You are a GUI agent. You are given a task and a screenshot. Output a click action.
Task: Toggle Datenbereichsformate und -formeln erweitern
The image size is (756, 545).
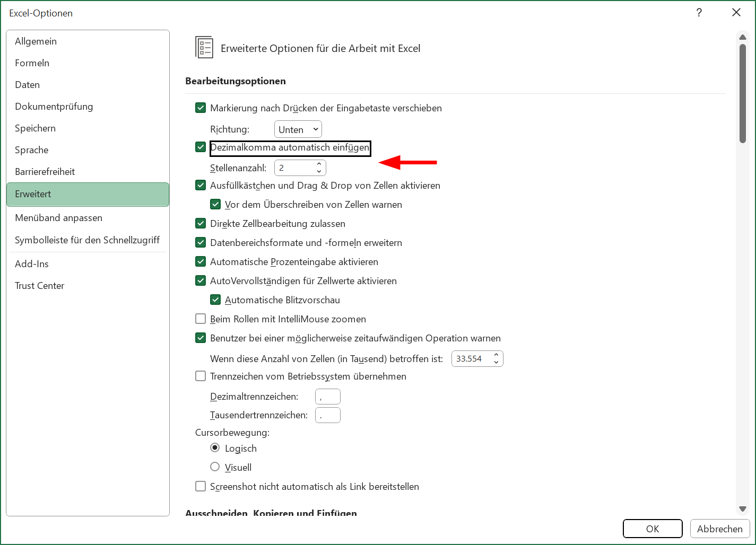(201, 243)
